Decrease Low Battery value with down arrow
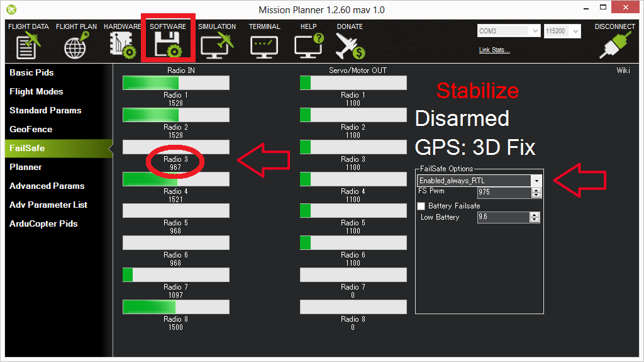 click(x=534, y=220)
